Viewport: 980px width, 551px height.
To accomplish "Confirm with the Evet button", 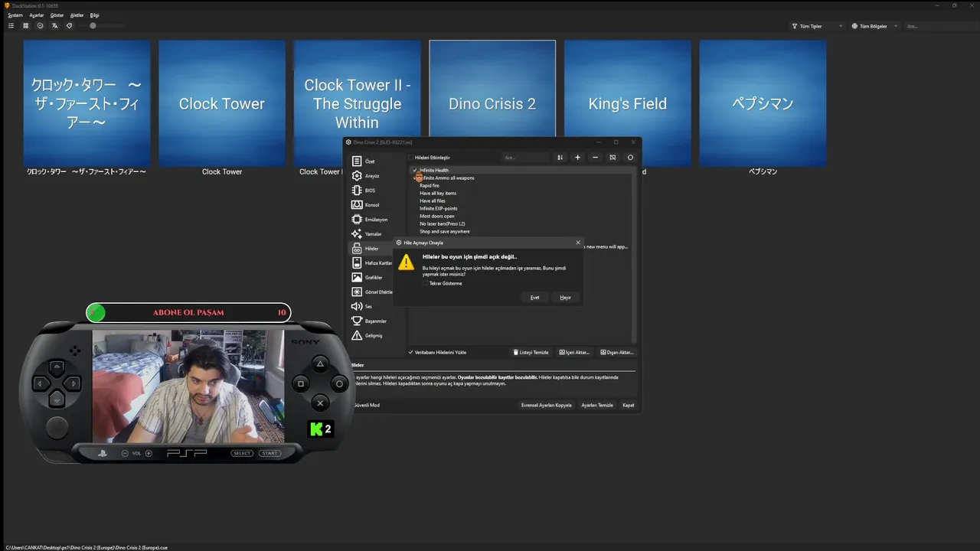I will click(x=535, y=297).
